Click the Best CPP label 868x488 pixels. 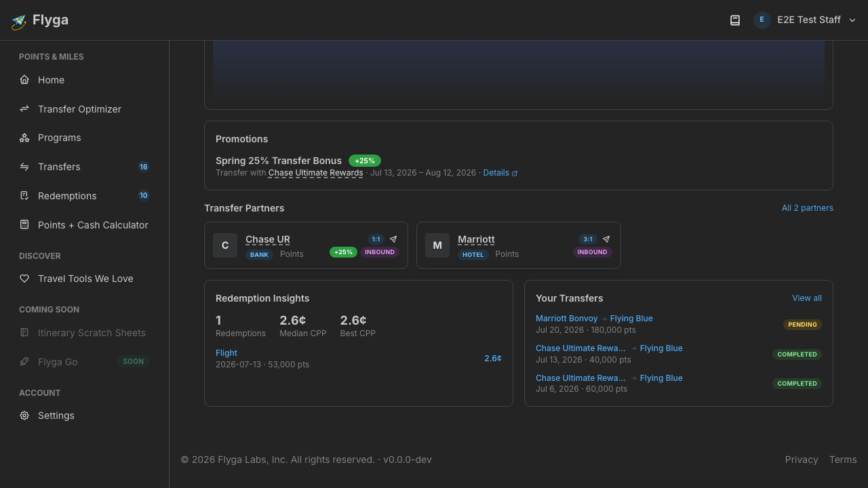point(358,333)
